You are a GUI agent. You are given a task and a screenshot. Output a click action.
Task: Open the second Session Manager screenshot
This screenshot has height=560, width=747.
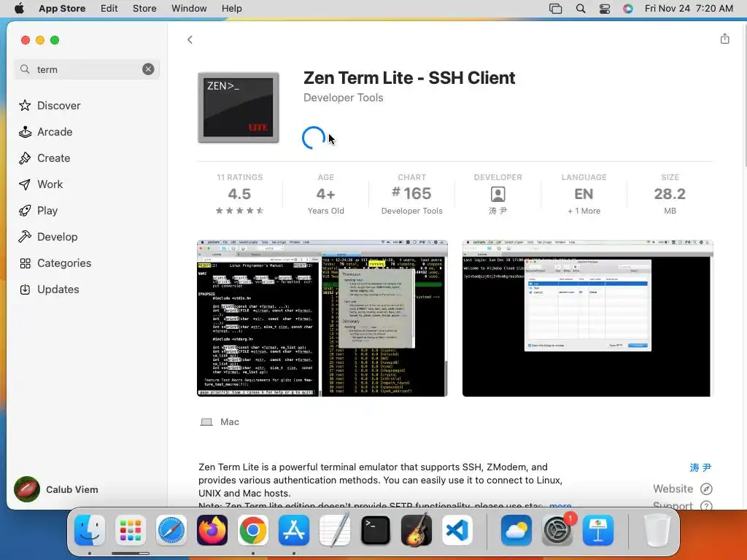(x=587, y=318)
